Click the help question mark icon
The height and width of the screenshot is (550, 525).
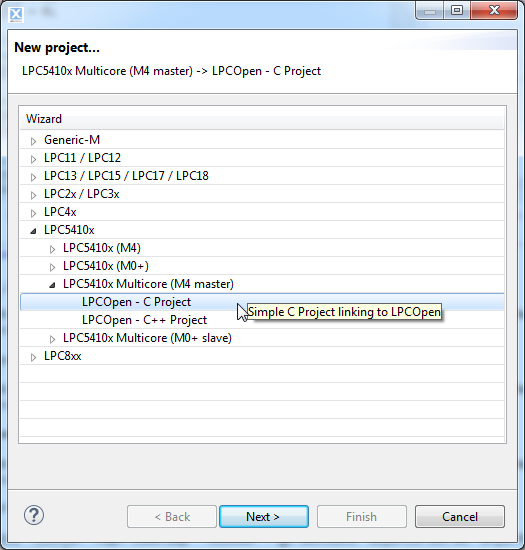coord(34,516)
